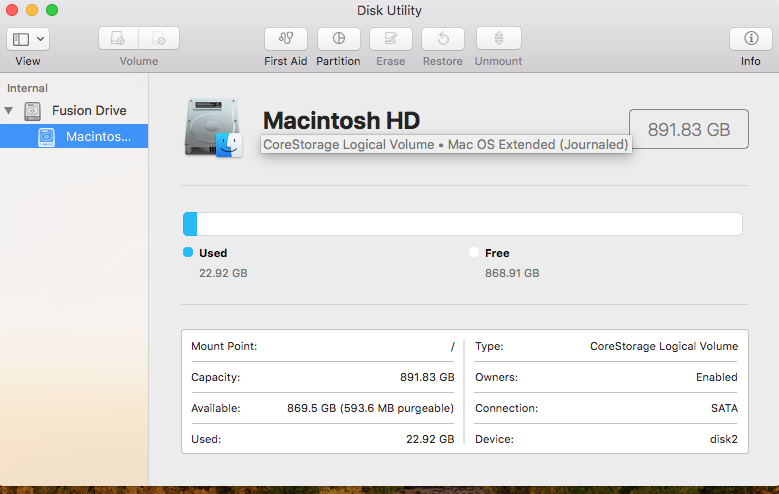Viewport: 779px width, 494px height.
Task: Click the Owners 'Enabled' value
Action: coord(716,377)
